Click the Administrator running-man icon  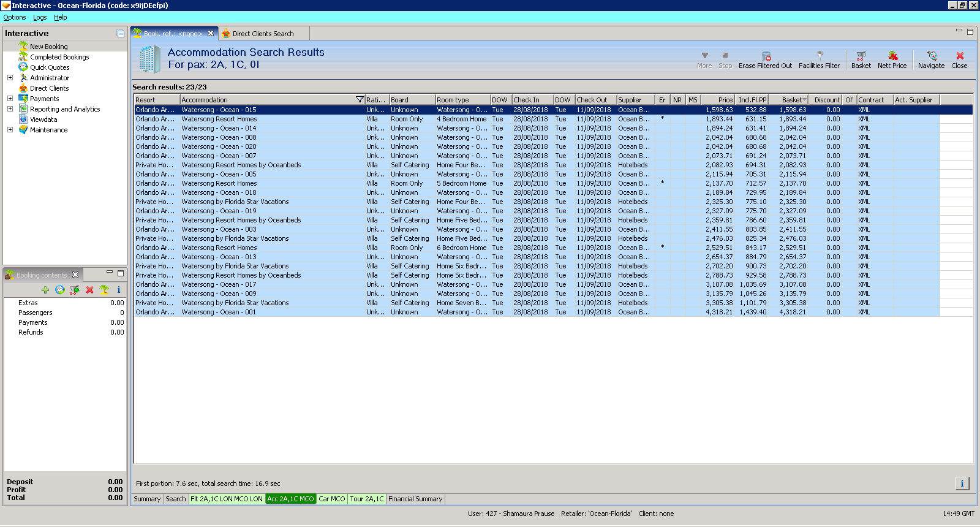point(23,77)
